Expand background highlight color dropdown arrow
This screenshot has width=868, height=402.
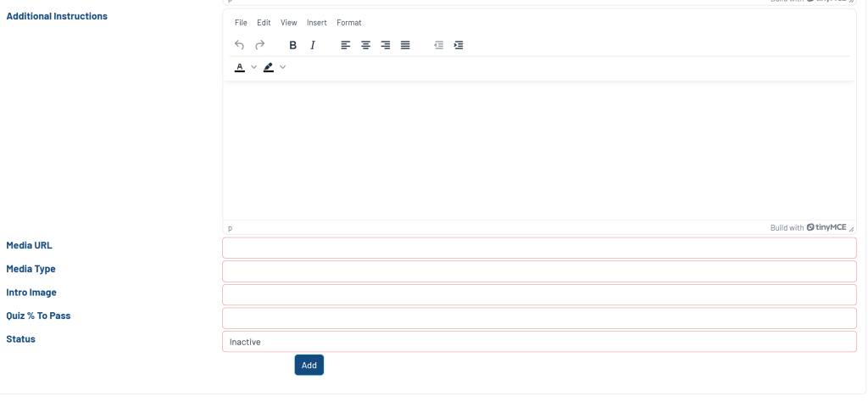(x=282, y=67)
